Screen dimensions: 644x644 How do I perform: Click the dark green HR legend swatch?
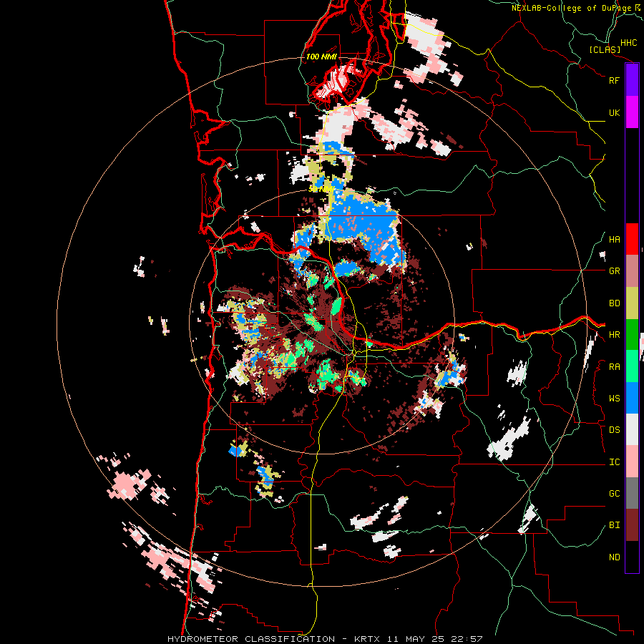click(x=632, y=335)
